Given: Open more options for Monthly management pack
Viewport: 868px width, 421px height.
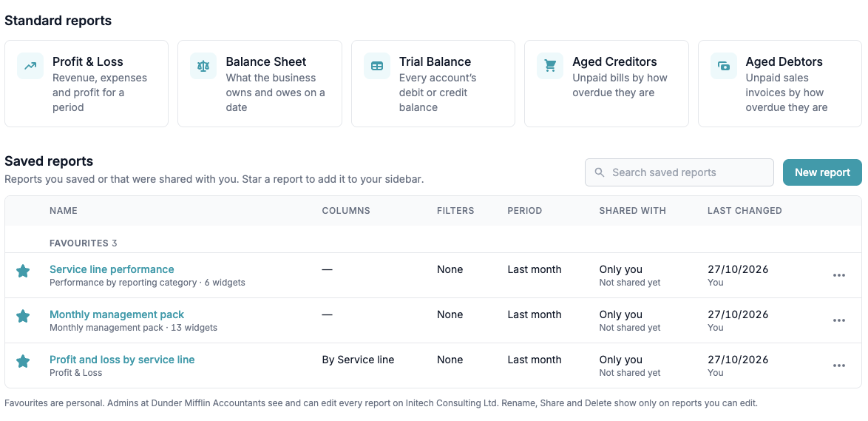Looking at the screenshot, I should (838, 320).
